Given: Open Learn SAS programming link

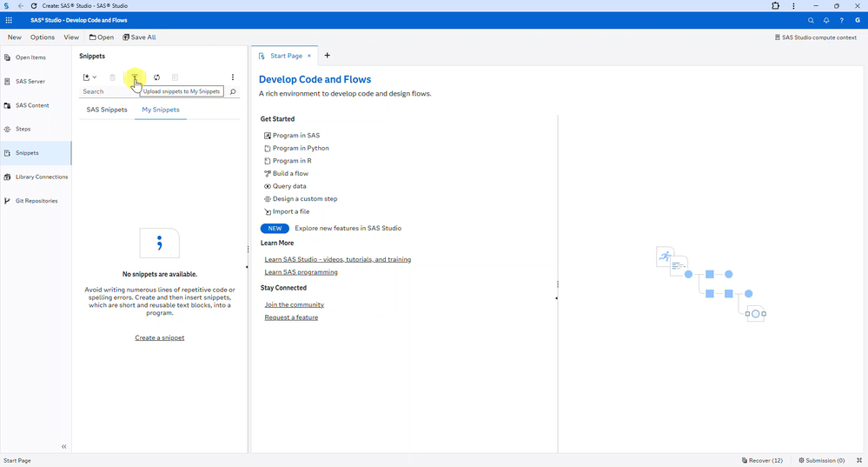Looking at the screenshot, I should pos(301,272).
